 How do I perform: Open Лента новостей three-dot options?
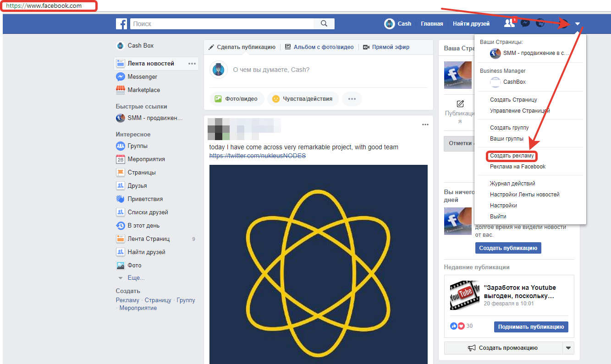tap(192, 64)
